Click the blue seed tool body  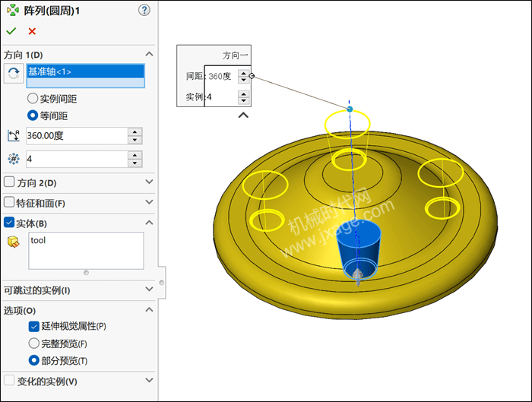point(359,248)
